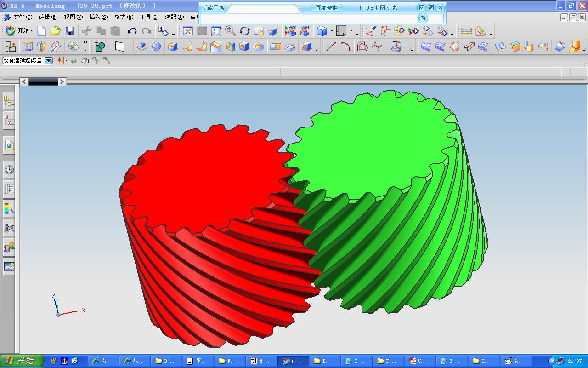Click the 网 button in search bar
Viewport: 588px width, 368px height.
pyautogui.click(x=422, y=7)
